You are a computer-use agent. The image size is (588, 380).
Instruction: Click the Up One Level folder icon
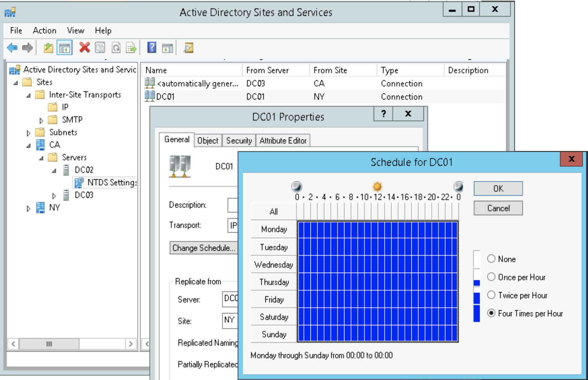click(48, 48)
